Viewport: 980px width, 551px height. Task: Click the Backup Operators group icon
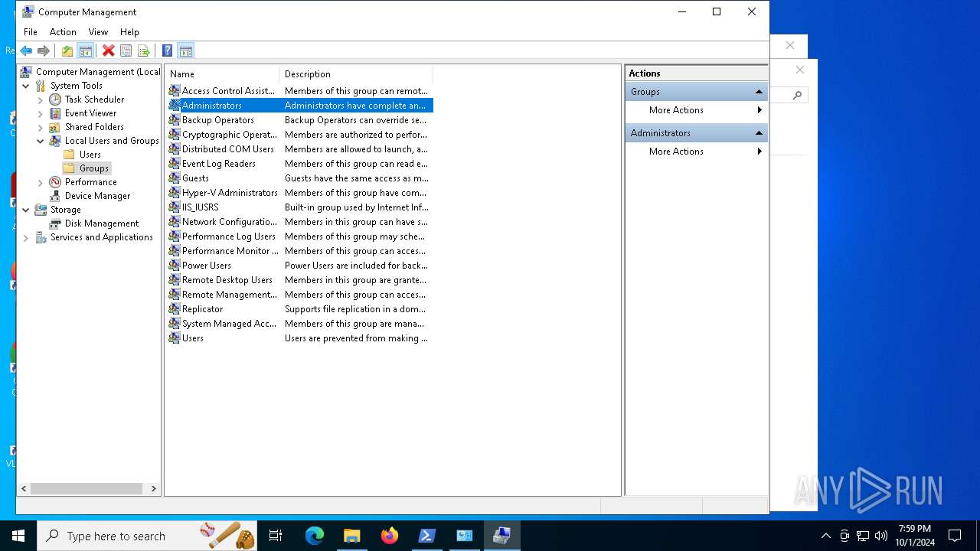pos(175,120)
